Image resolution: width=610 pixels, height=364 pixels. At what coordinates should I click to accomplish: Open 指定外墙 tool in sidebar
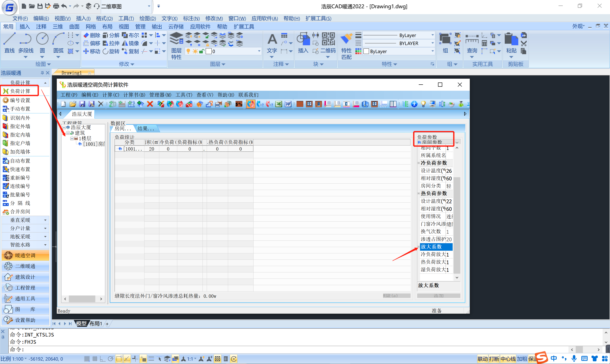coord(20,126)
